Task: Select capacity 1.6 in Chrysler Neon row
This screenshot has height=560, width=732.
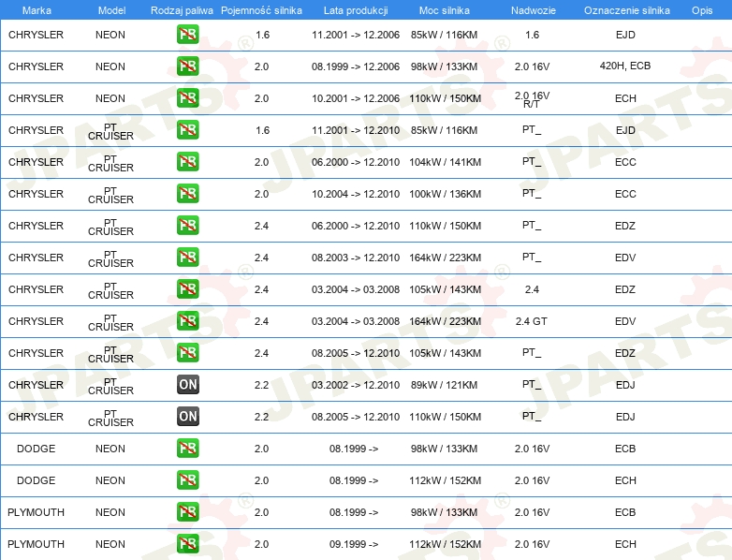Action: pos(263,35)
